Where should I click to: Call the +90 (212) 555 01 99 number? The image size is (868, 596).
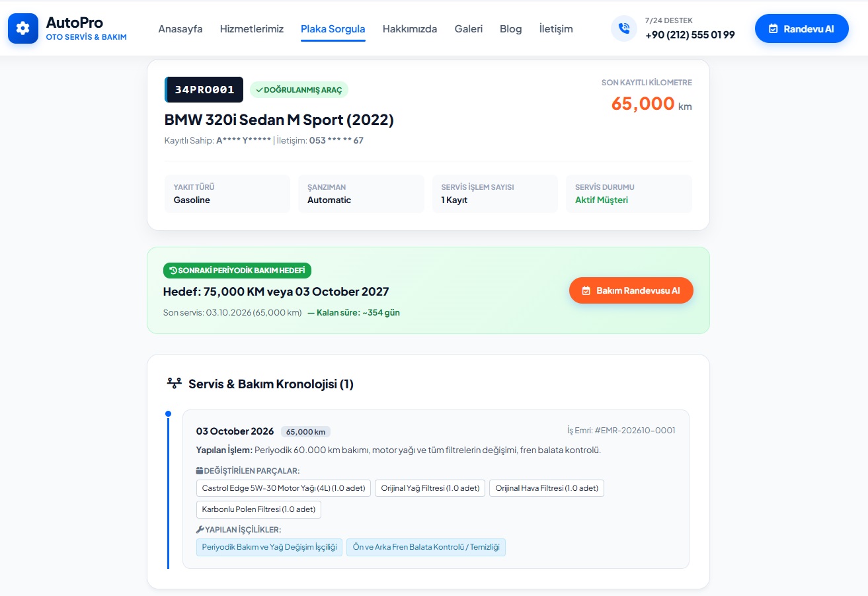click(x=690, y=35)
